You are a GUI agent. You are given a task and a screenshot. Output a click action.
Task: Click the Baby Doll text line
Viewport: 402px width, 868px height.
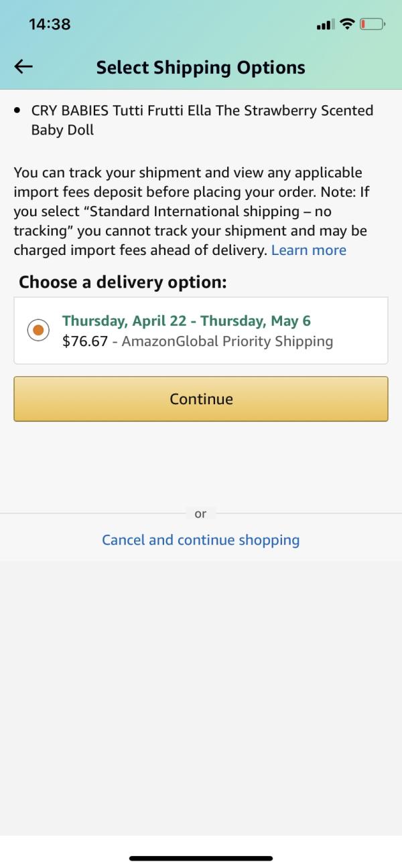(x=62, y=130)
